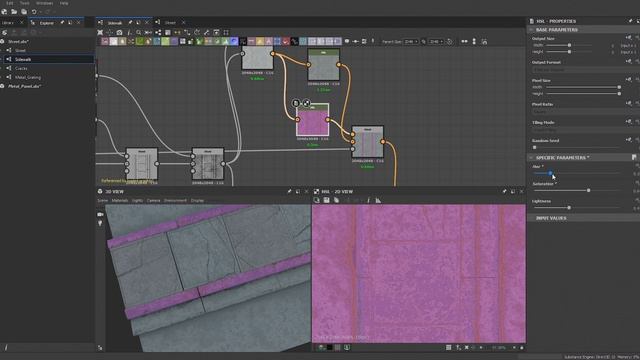Click the info icon in 2D View toolbar

pos(368,200)
